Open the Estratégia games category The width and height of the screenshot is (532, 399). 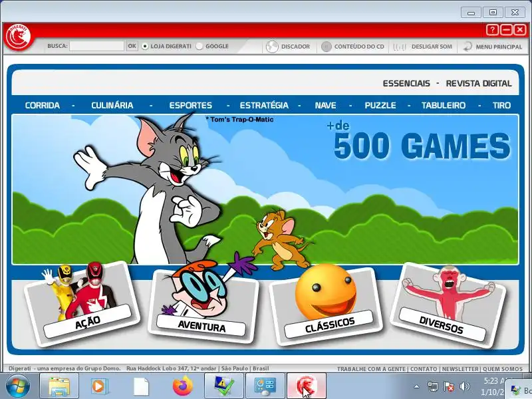click(264, 106)
